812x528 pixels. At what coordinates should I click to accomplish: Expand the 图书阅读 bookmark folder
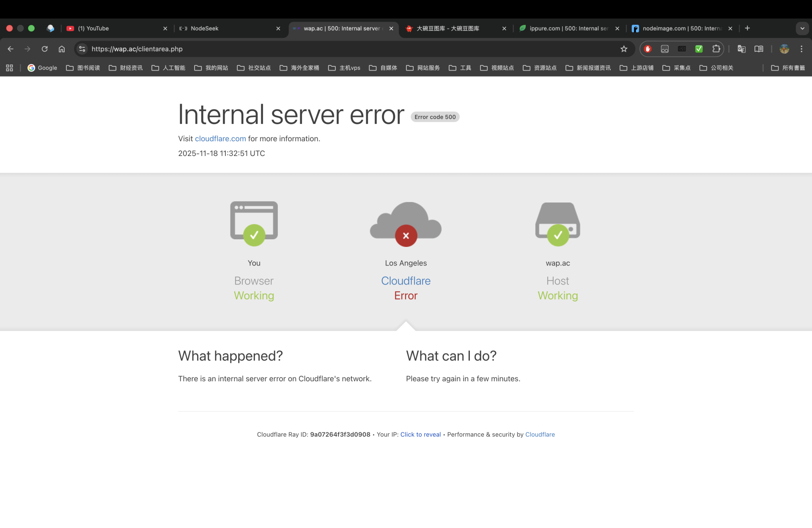tap(83, 68)
